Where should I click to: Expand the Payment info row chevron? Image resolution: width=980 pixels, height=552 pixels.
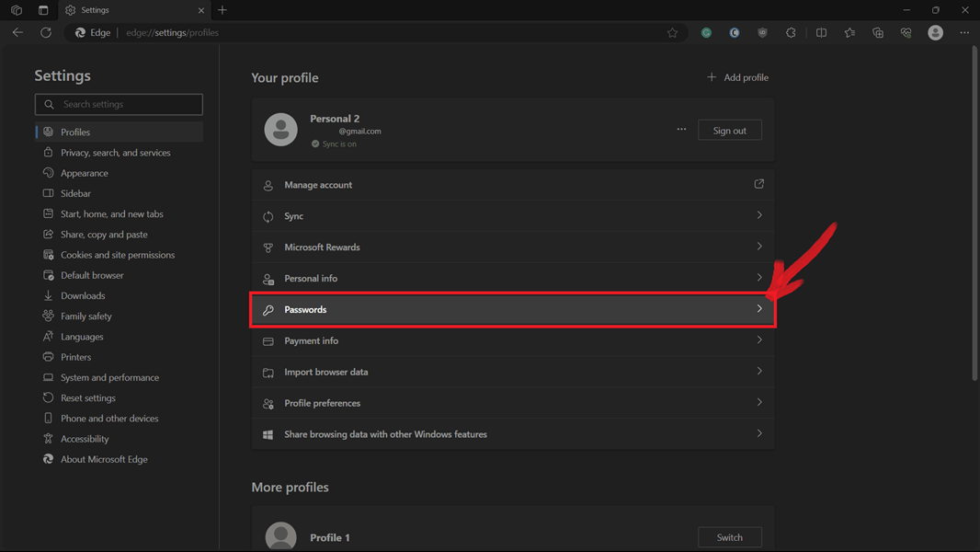coord(759,340)
